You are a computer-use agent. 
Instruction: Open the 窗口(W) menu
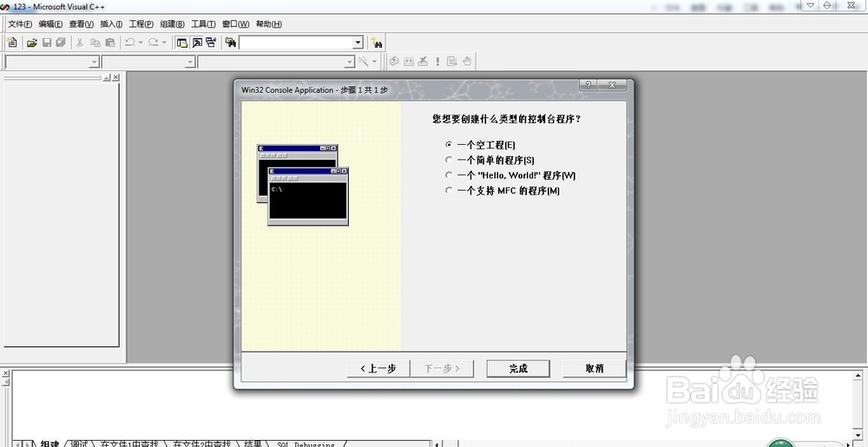tap(236, 23)
